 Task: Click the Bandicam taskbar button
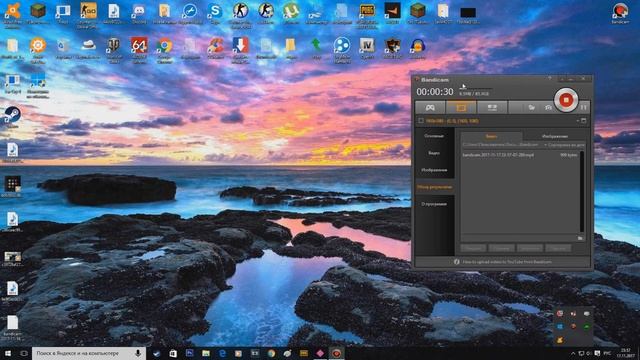click(337, 353)
